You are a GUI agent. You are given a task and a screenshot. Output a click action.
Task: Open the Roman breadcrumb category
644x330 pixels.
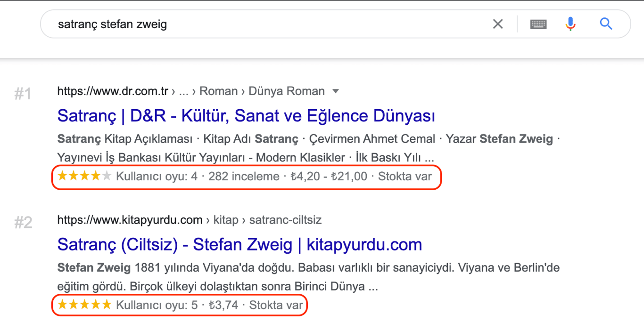click(x=218, y=91)
